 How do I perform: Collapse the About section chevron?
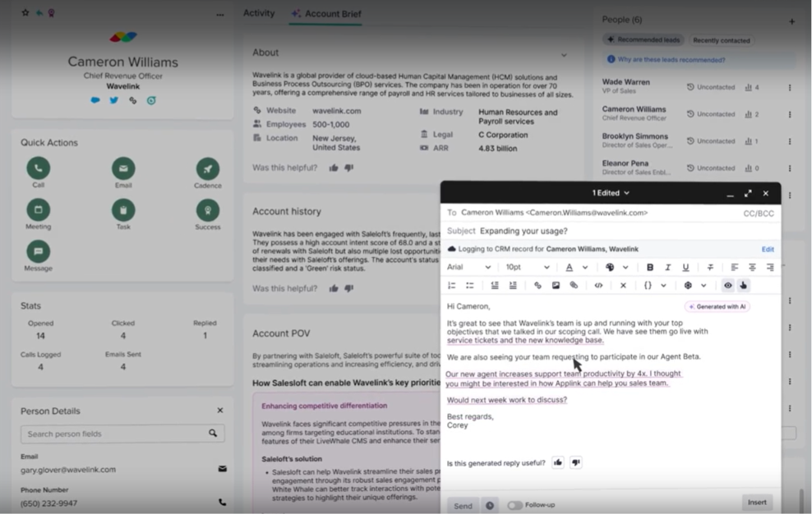pos(564,55)
